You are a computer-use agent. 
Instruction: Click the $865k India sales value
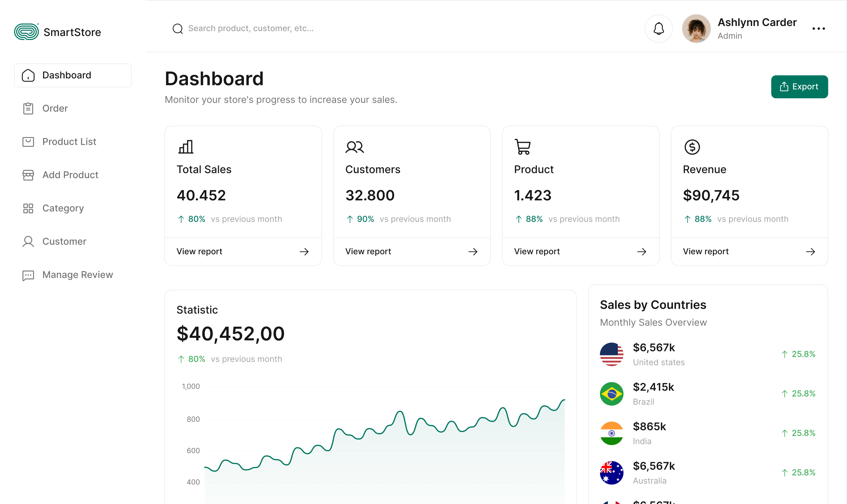click(649, 427)
